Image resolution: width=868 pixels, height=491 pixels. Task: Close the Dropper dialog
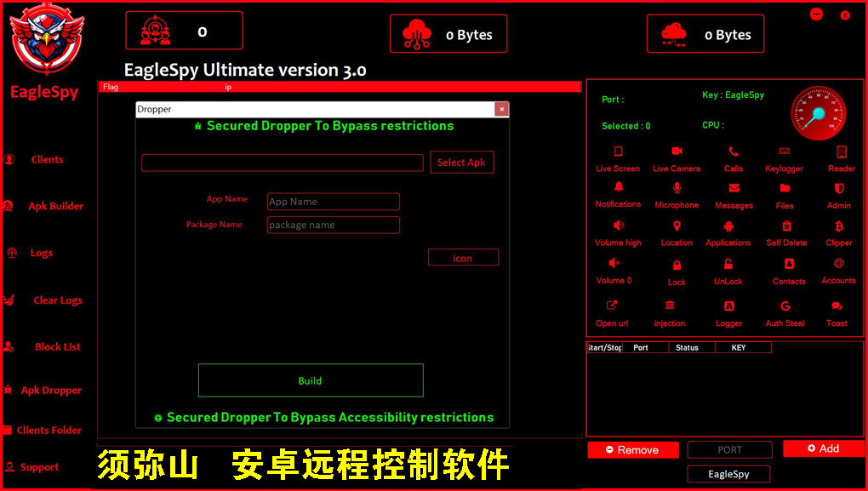501,109
